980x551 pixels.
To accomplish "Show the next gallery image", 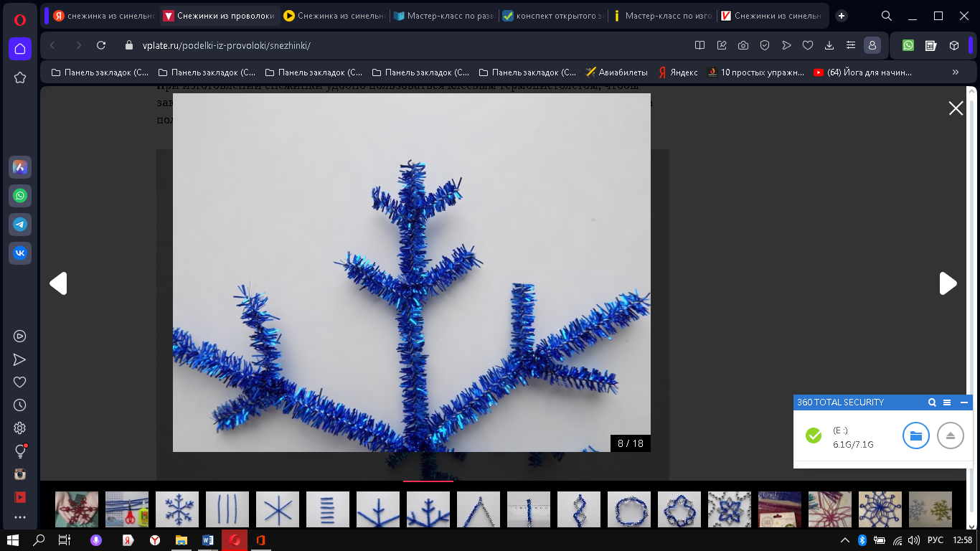I will click(x=948, y=283).
